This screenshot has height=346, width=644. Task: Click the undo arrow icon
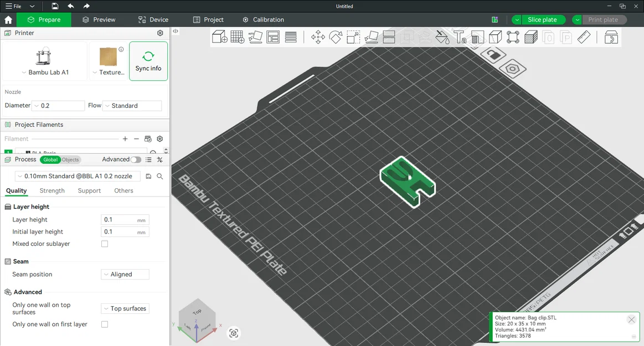71,6
